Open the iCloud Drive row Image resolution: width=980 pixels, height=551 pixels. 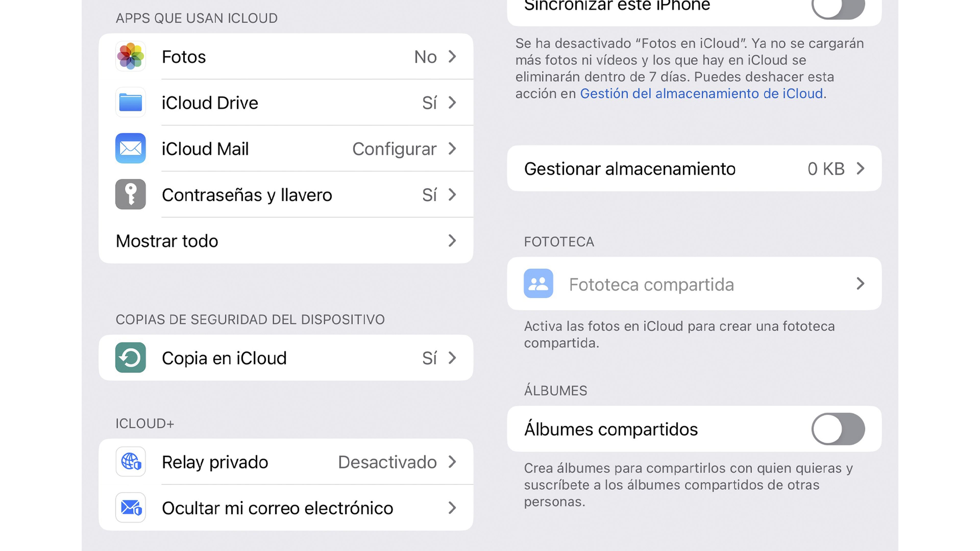tap(285, 103)
